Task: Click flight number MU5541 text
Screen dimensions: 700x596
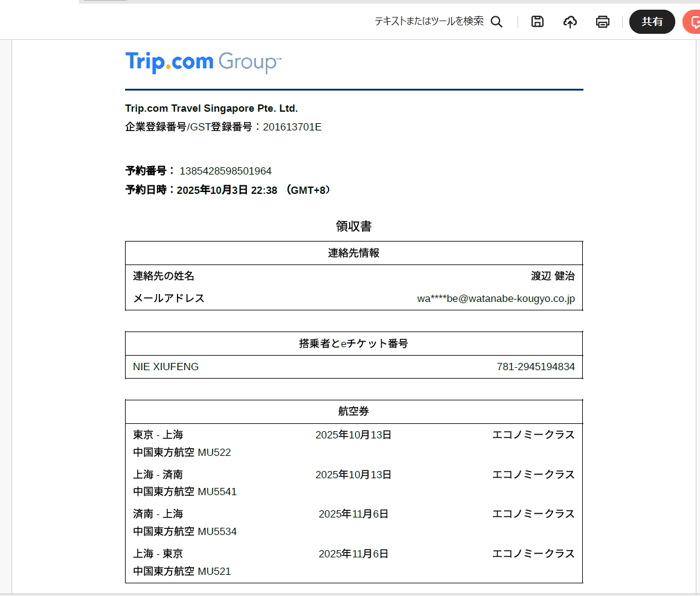Action: pyautogui.click(x=217, y=492)
